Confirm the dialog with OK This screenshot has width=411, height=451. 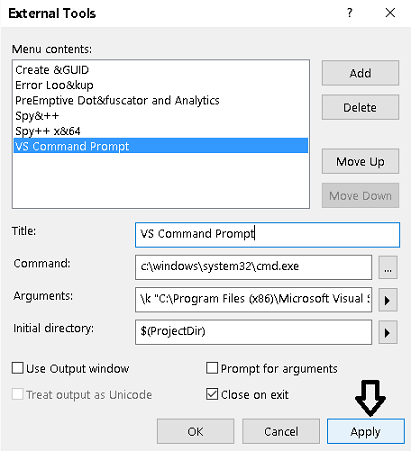coord(195,431)
